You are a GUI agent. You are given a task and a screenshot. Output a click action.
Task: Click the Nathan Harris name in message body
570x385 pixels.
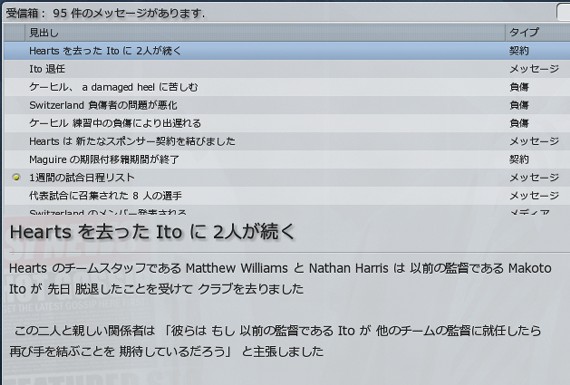349,268
